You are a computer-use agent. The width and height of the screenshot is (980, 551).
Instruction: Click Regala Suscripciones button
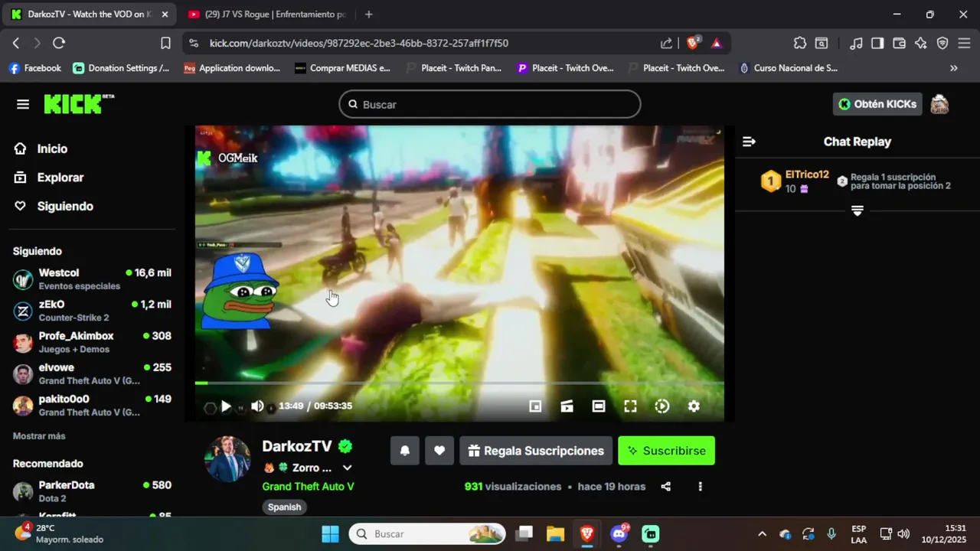536,451
